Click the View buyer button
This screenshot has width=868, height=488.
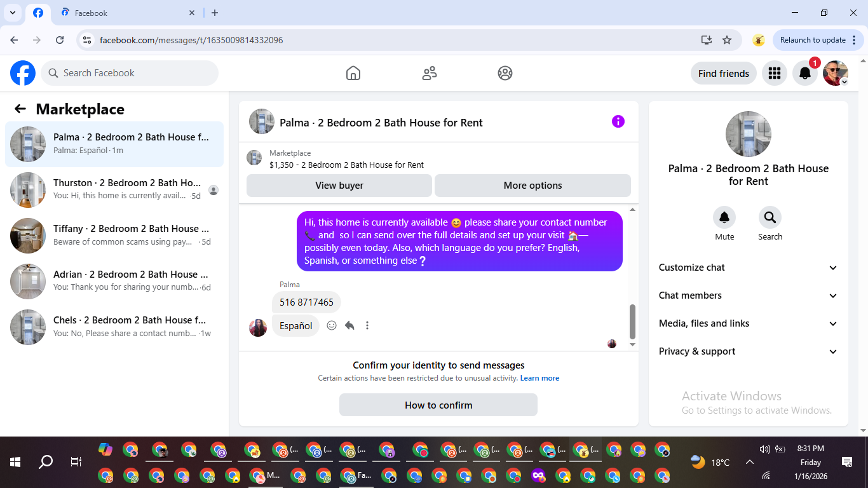pyautogui.click(x=339, y=186)
